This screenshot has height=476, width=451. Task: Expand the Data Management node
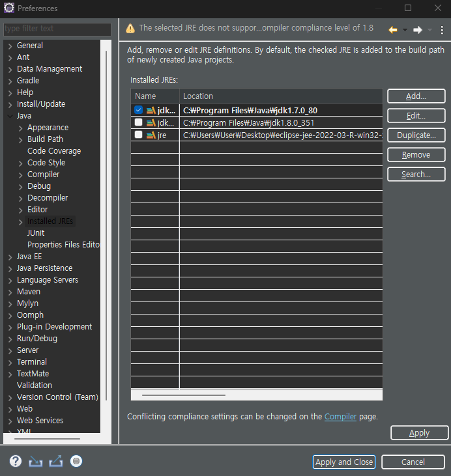pyautogui.click(x=10, y=70)
